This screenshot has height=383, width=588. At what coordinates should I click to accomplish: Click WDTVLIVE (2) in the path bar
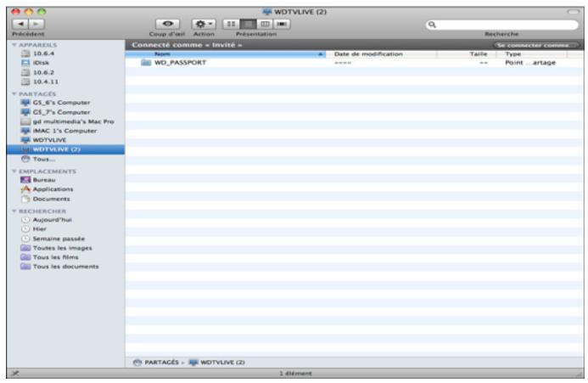pyautogui.click(x=217, y=363)
